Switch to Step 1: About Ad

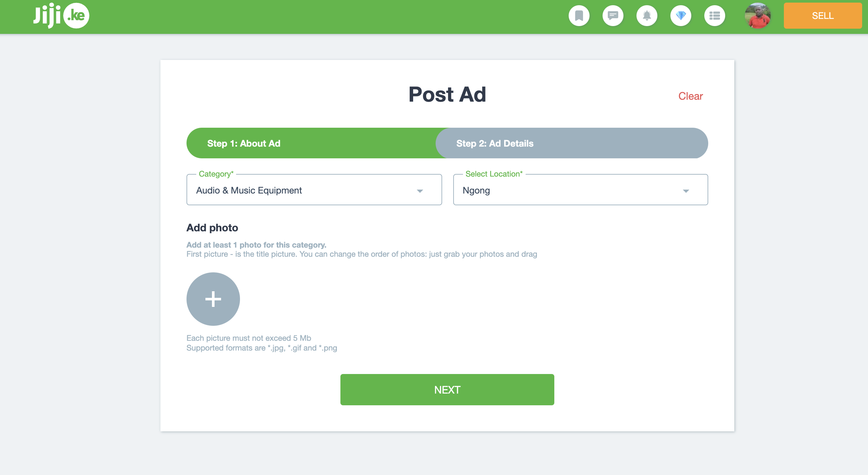coord(311,143)
